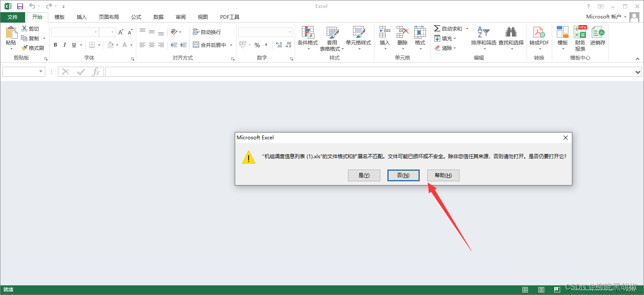Click the Paste (粘贴) clipboard icon
Image resolution: width=644 pixels, height=295 pixels.
coord(11,33)
